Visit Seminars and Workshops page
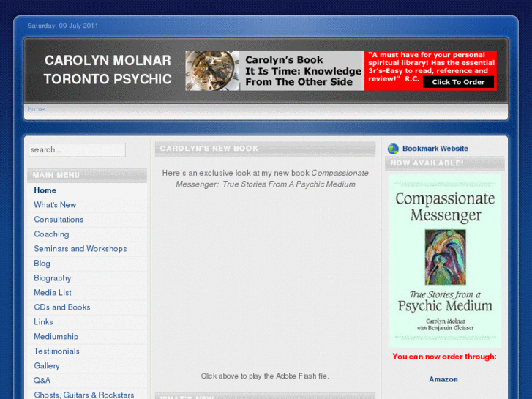532x399 pixels. [80, 249]
